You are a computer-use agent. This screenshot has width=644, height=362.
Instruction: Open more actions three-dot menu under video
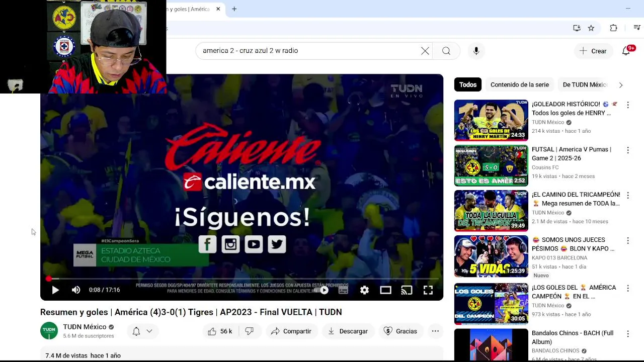(x=435, y=331)
